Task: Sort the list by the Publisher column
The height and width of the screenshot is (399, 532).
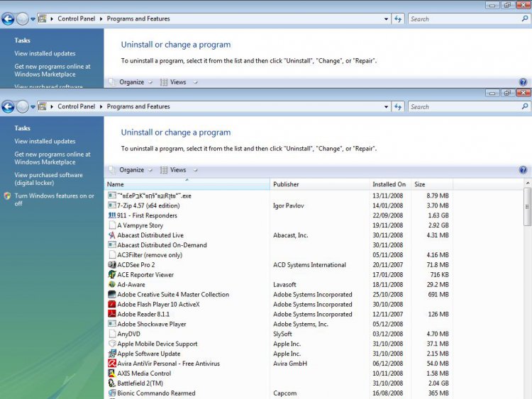Action: [x=320, y=184]
